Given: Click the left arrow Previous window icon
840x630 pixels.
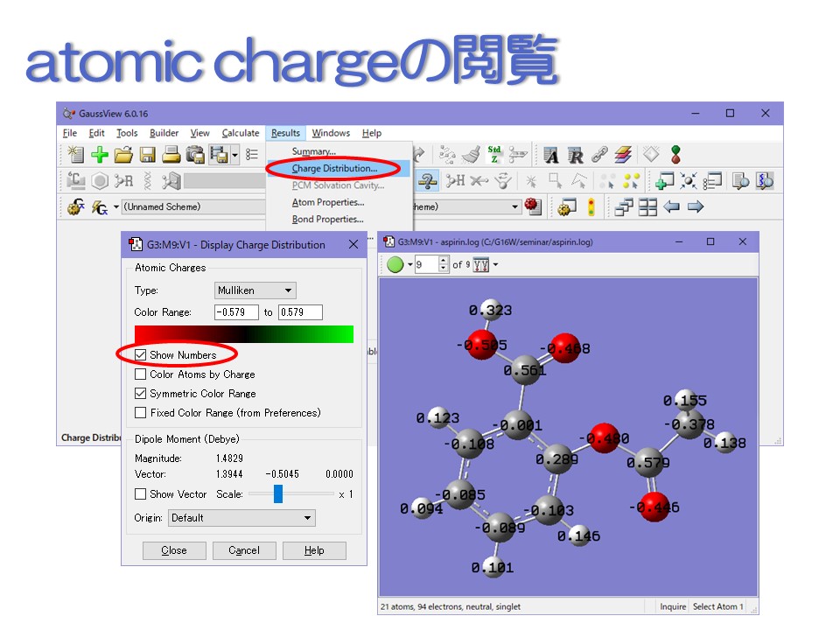Looking at the screenshot, I should [671, 206].
